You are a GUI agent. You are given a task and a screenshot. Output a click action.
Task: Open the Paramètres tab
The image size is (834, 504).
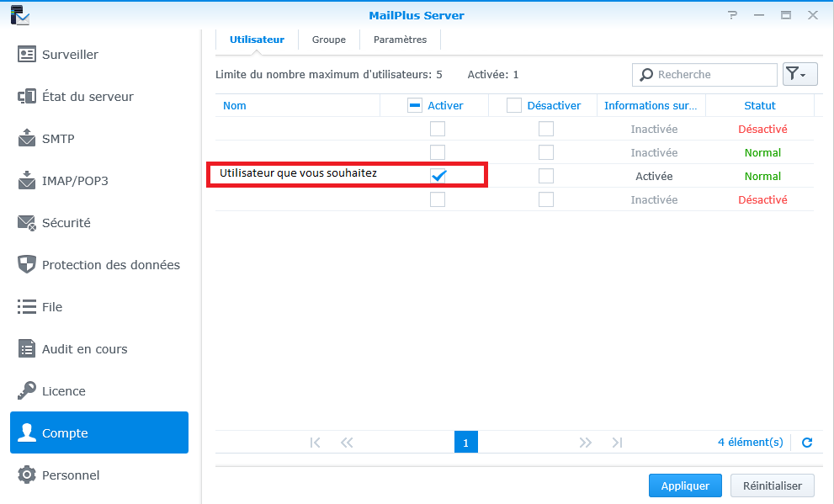coord(400,40)
